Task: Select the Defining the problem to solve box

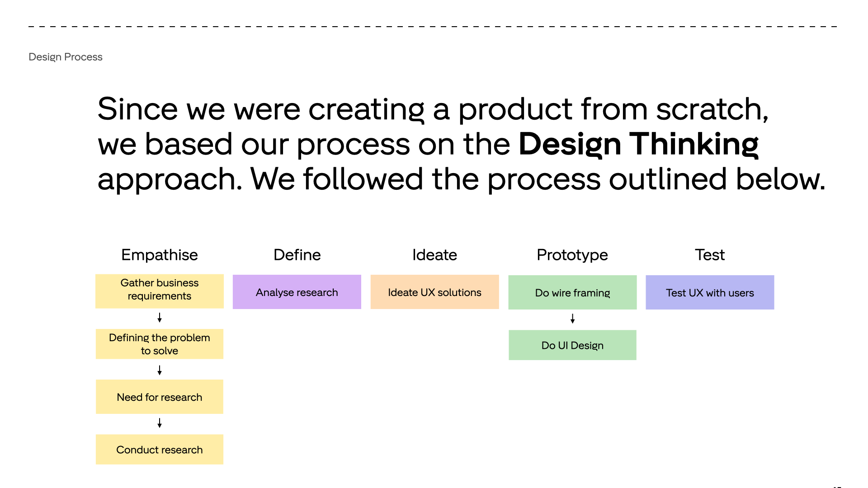Action: click(160, 344)
